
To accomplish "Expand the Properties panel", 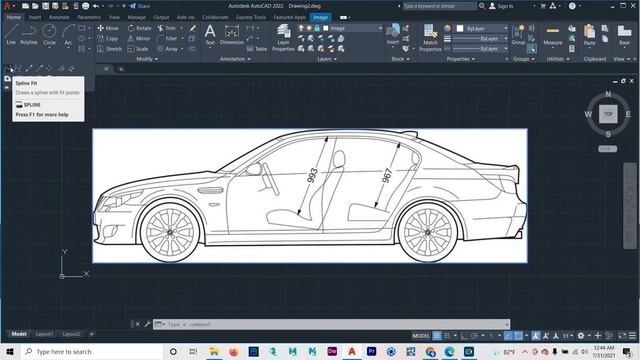I will [461, 59].
